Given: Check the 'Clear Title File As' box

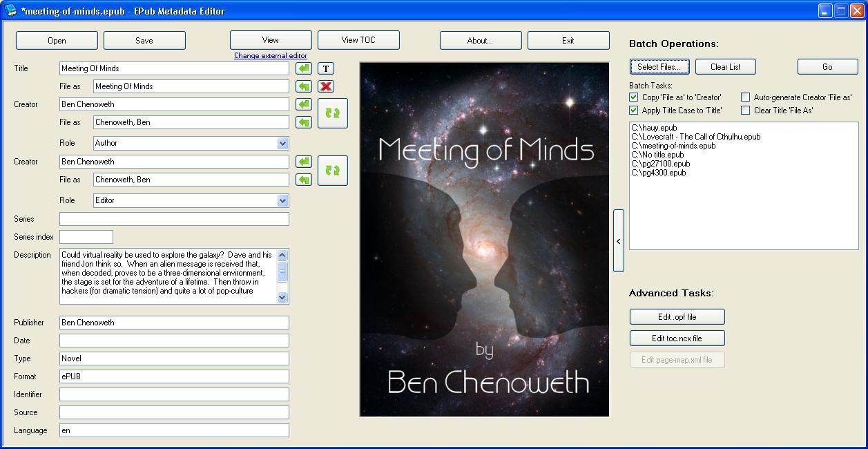Looking at the screenshot, I should (745, 110).
